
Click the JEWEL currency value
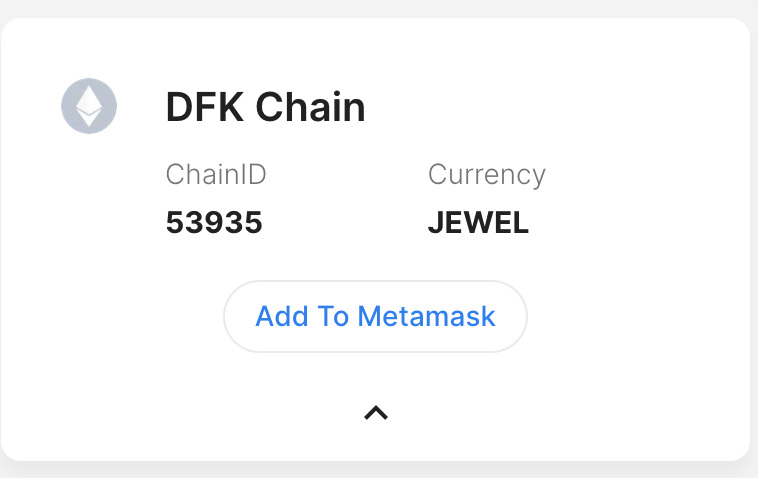click(478, 222)
